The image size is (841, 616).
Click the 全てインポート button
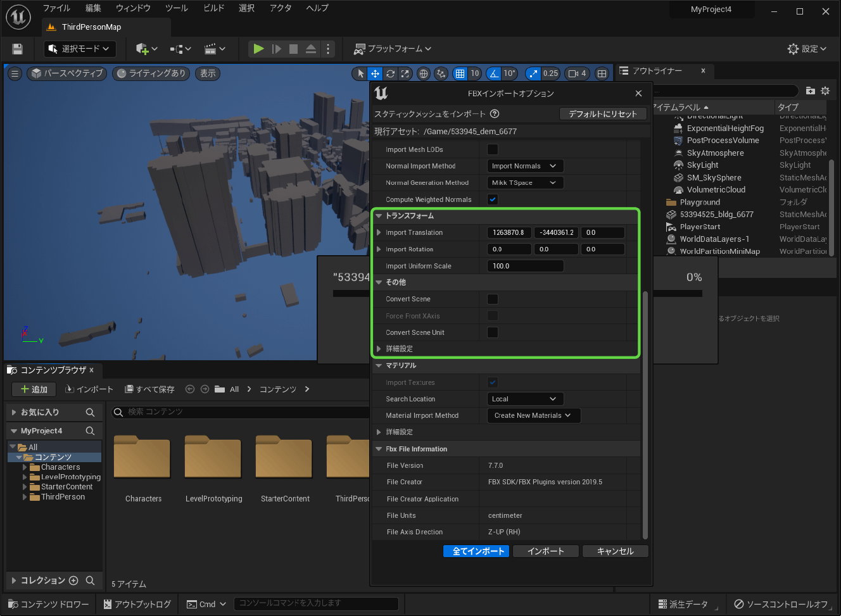(477, 551)
